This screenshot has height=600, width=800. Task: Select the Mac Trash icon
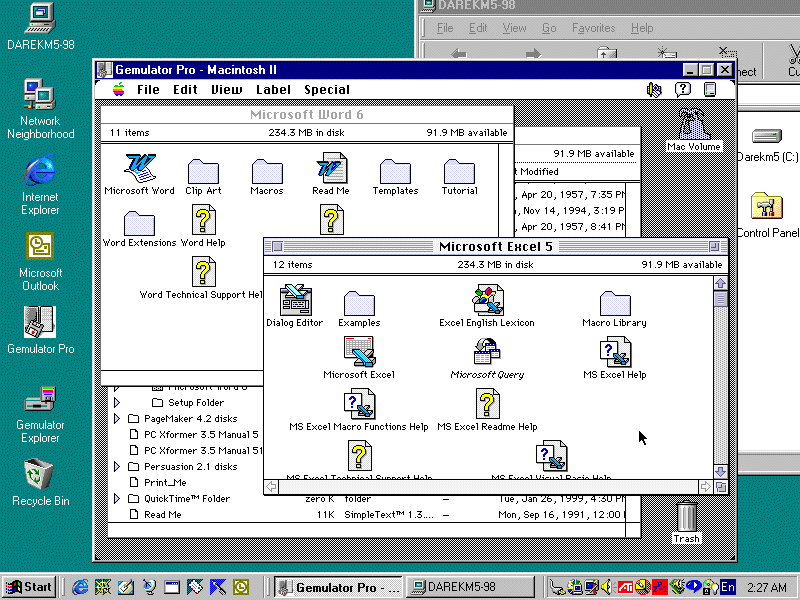pyautogui.click(x=686, y=516)
